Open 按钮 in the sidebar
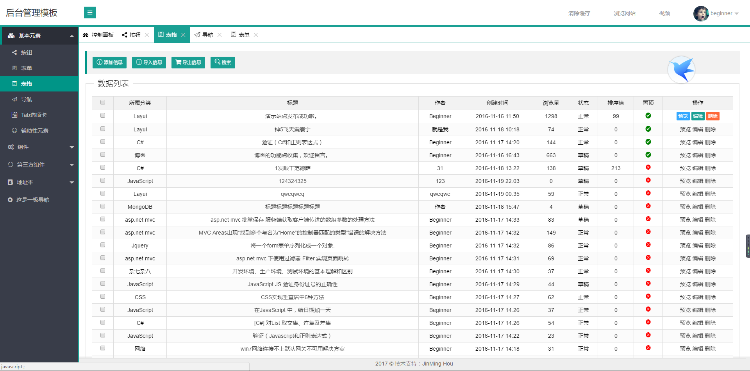Viewport: 750px width, 371px height. click(39, 53)
